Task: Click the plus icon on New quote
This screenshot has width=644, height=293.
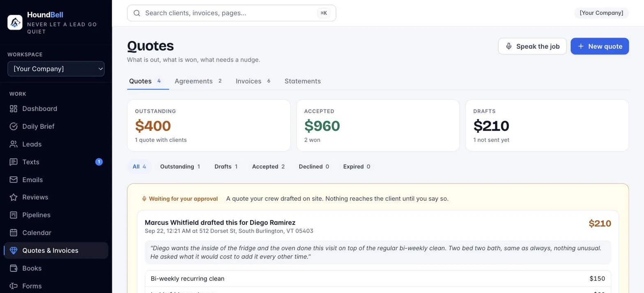Action: 581,46
